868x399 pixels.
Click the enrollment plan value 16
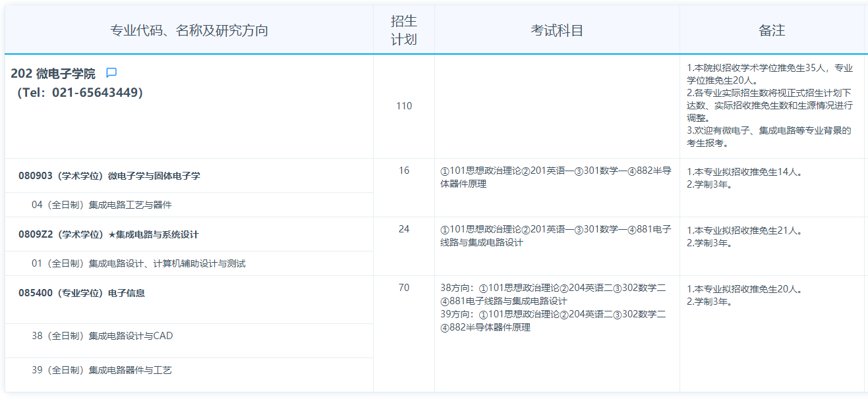tap(404, 171)
